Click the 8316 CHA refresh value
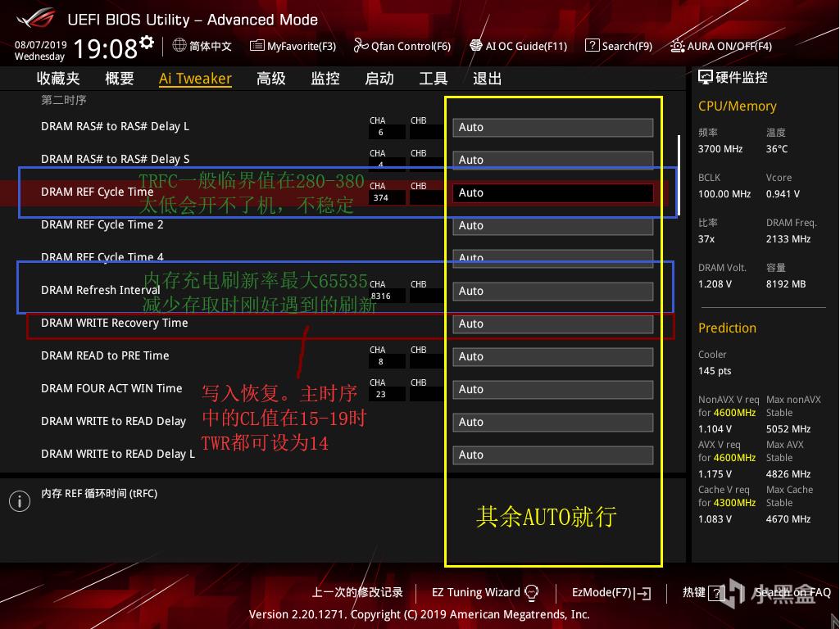This screenshot has width=840, height=629. [381, 296]
